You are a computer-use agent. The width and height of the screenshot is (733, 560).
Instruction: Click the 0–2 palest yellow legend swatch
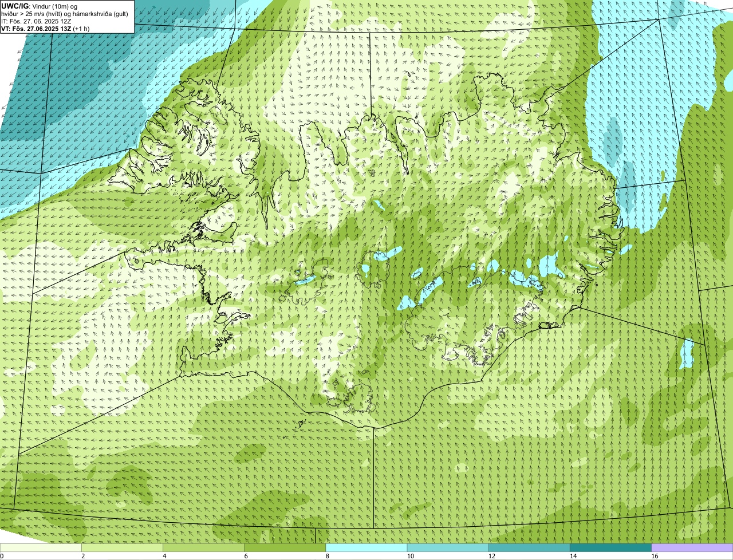pyautogui.click(x=41, y=547)
